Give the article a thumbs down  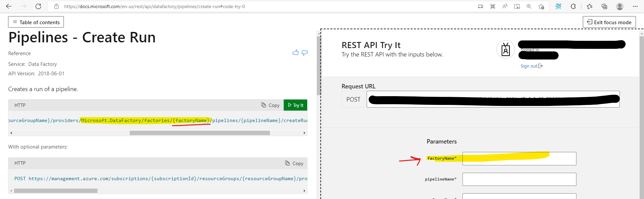pyautogui.click(x=305, y=53)
